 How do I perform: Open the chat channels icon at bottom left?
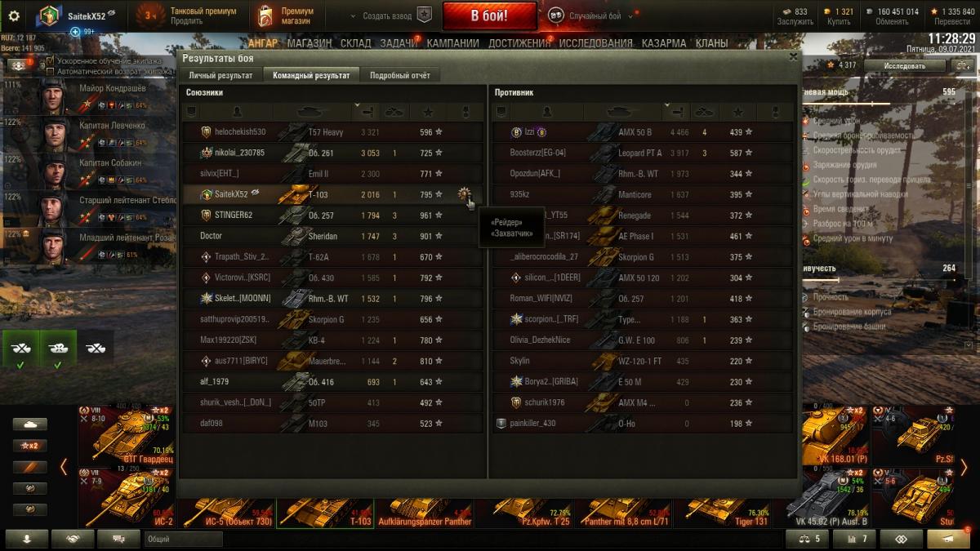click(x=118, y=539)
